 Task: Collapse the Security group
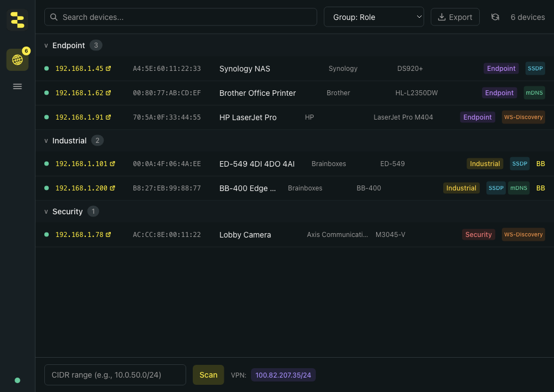click(x=46, y=212)
